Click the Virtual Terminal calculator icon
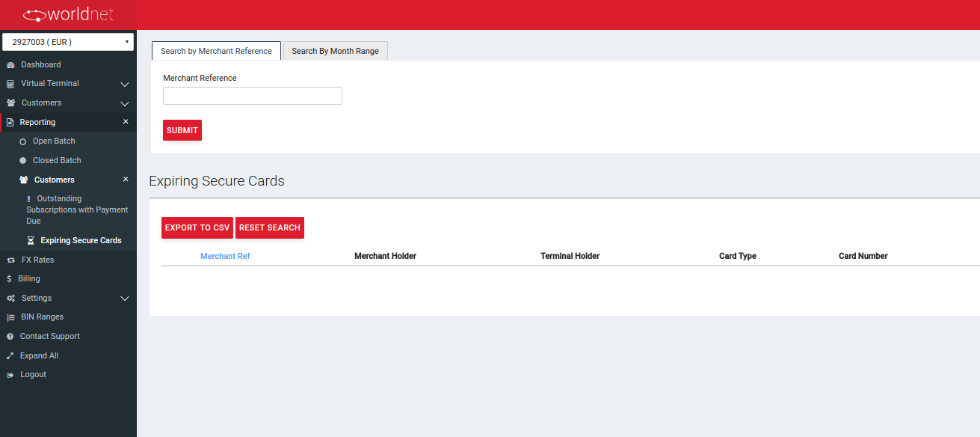Viewport: 980px width, 437px height. (10, 84)
